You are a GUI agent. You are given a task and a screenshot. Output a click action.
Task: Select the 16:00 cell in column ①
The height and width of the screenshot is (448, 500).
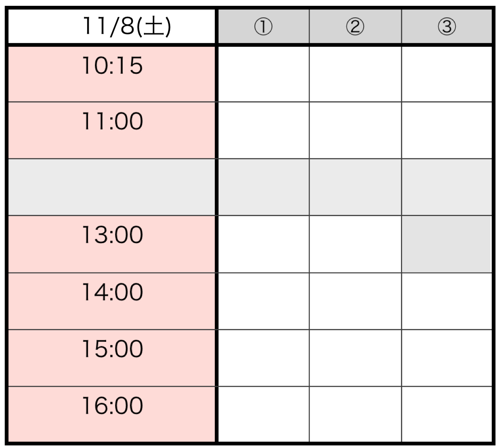click(x=263, y=414)
